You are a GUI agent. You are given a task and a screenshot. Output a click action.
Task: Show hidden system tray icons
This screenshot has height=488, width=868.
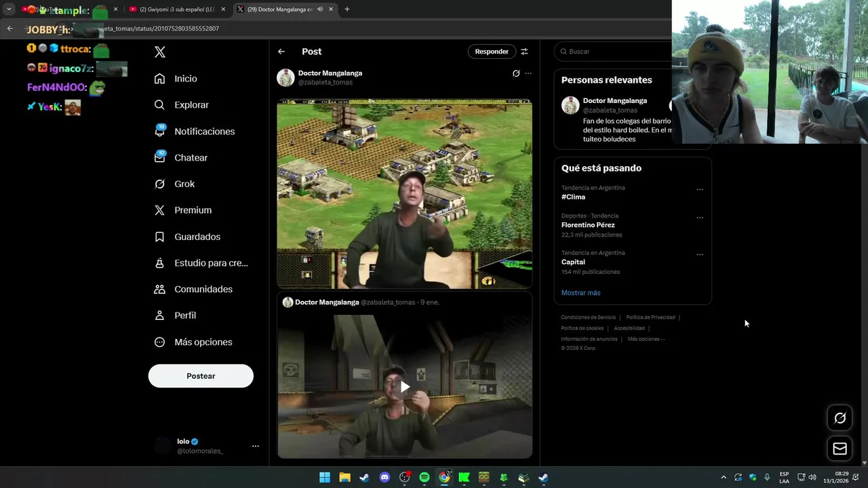pyautogui.click(x=724, y=477)
